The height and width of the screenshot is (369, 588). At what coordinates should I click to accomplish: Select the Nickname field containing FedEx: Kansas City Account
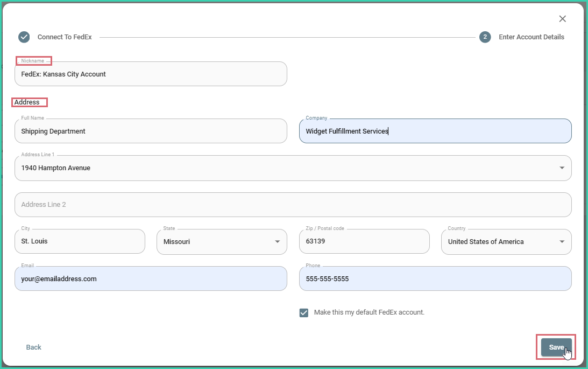coord(151,74)
